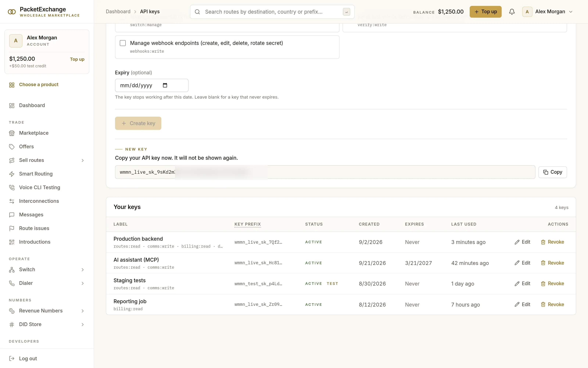
Task: Click the Offers tag icon
Action: coord(12,147)
